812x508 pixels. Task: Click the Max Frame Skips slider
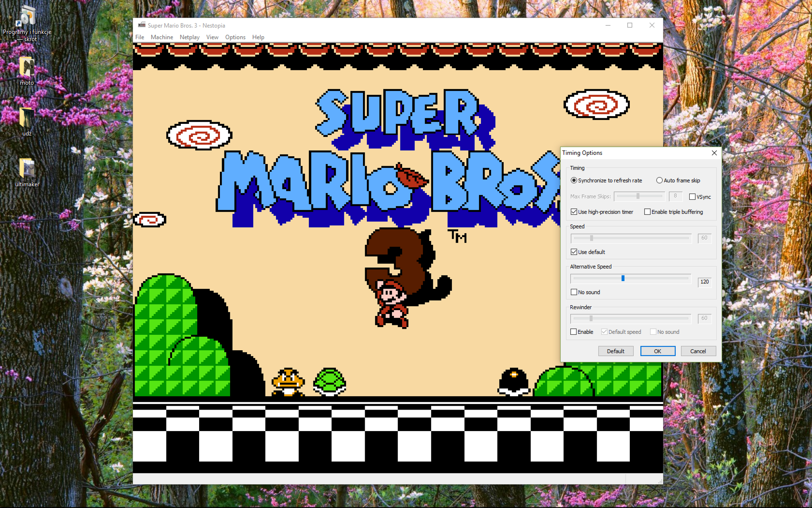pos(639,196)
